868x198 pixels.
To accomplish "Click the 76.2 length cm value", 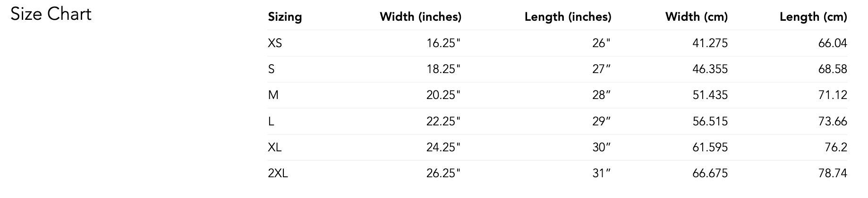I will [836, 148].
